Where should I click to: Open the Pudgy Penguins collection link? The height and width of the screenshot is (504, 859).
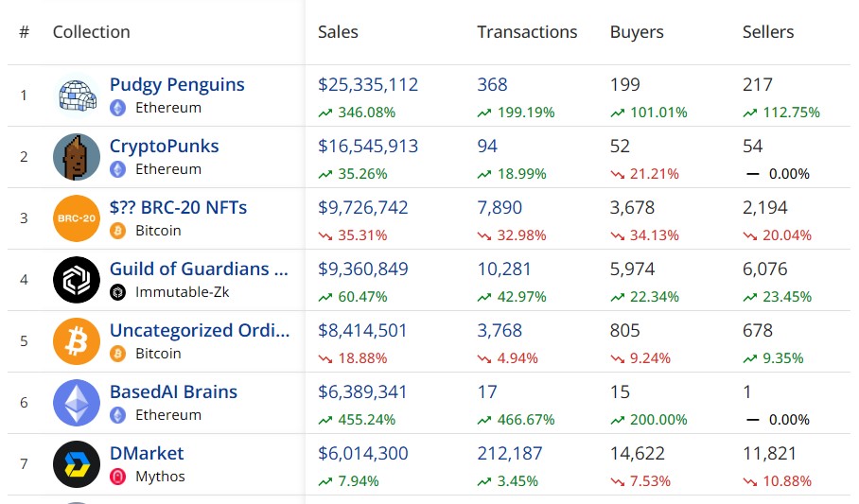[177, 85]
